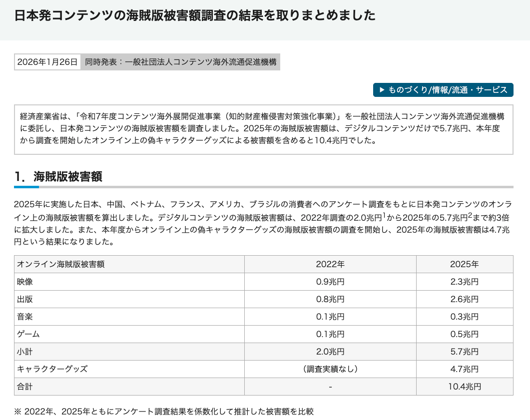Click the summary box starting with 経済産業省は
Screen dimensions: 530x420
263,128
